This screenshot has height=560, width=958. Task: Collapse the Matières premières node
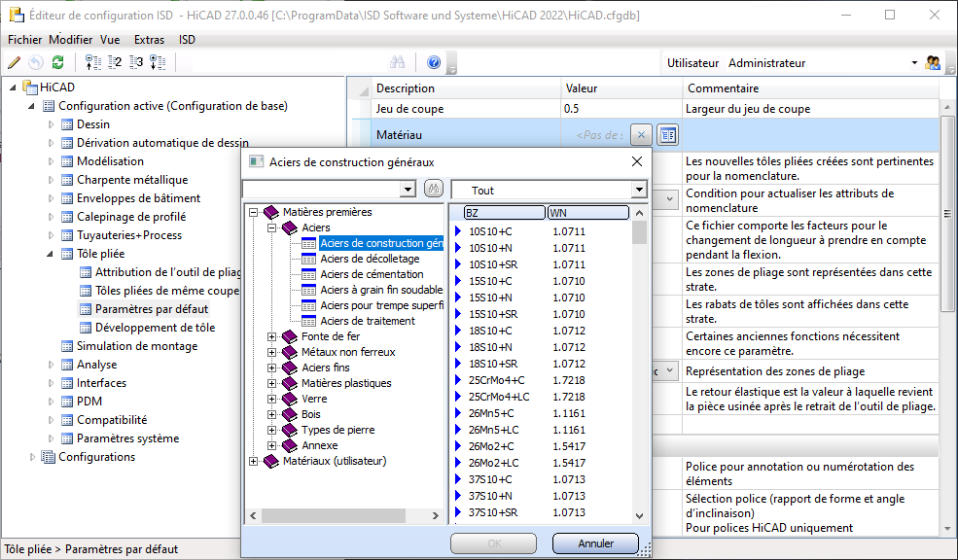pos(253,213)
